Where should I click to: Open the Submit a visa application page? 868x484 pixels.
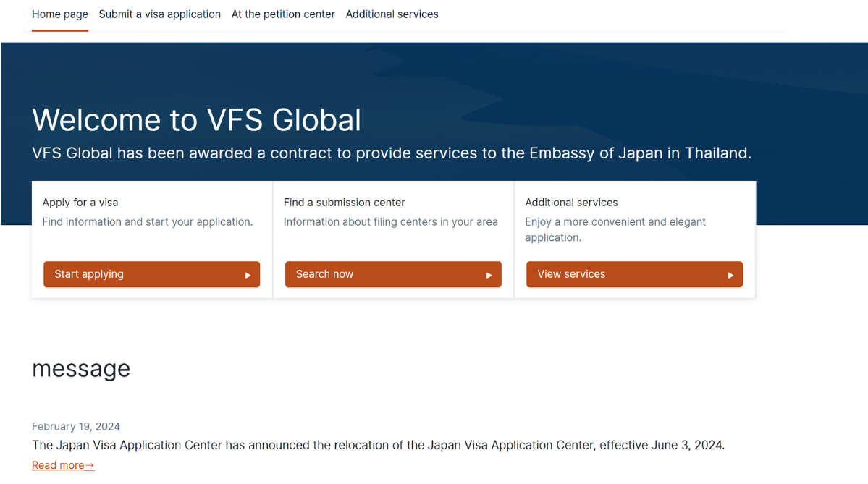tap(159, 14)
